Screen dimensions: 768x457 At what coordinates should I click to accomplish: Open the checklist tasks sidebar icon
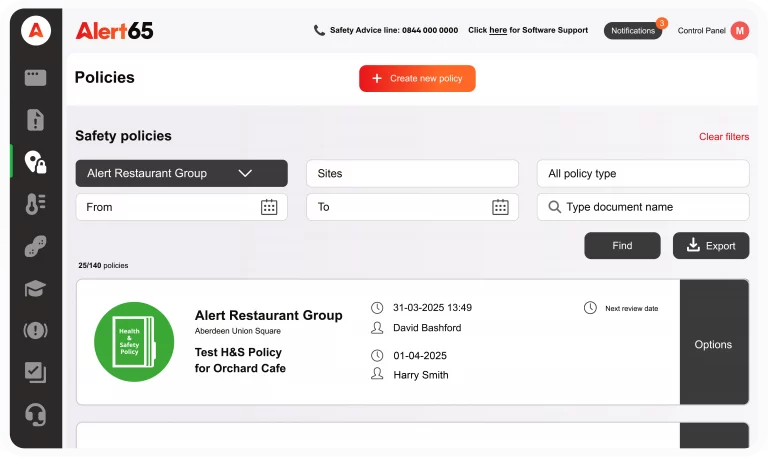pyautogui.click(x=35, y=372)
